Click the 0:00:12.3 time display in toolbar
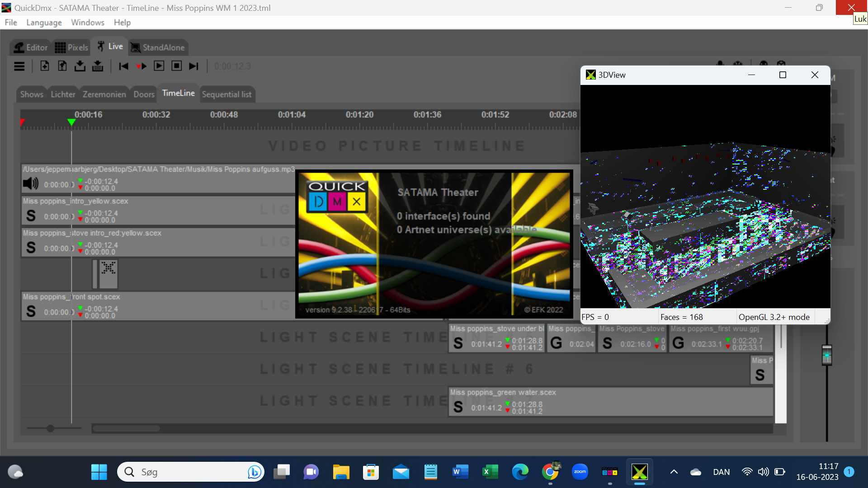Viewport: 868px width, 488px height. tap(232, 66)
